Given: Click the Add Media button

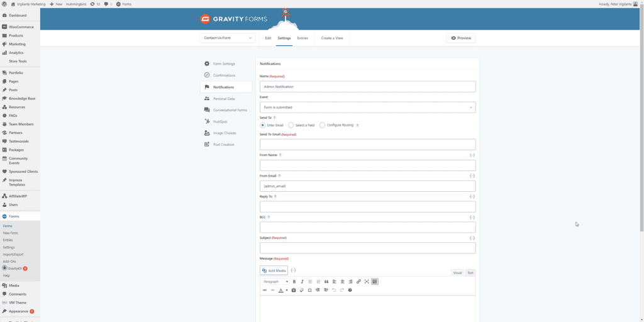Looking at the screenshot, I should [x=274, y=270].
